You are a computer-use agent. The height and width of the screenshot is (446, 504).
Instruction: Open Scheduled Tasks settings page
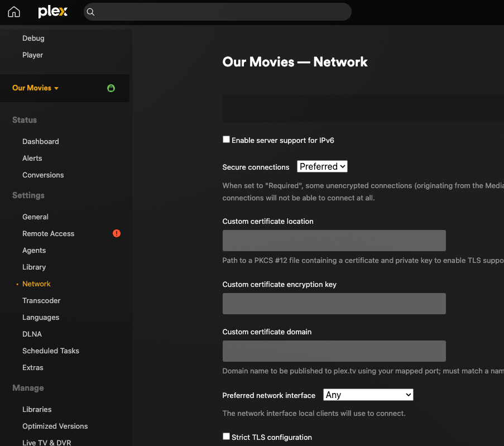coord(51,351)
